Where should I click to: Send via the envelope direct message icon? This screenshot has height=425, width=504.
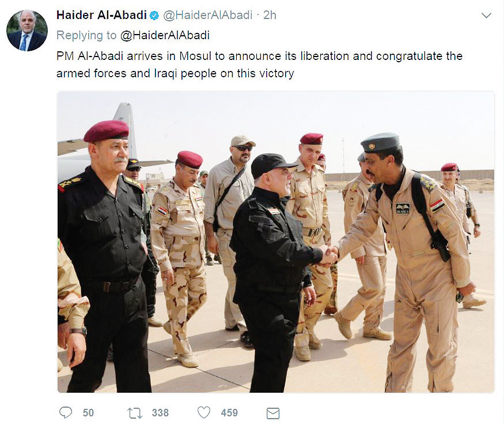273,413
